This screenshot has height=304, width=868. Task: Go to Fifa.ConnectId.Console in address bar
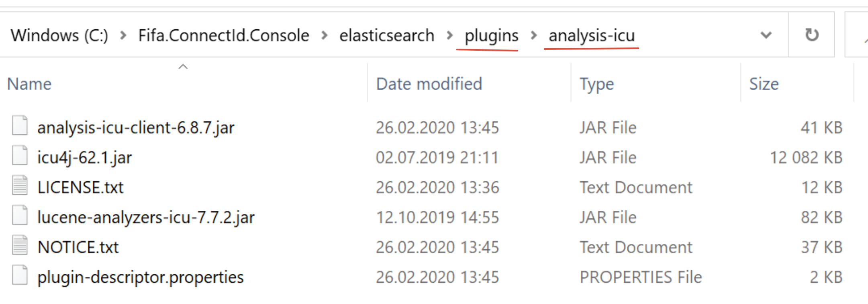224,35
